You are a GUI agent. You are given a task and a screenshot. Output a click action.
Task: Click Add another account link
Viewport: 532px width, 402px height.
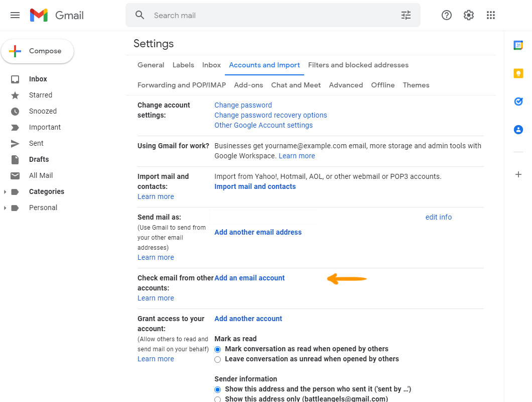coord(248,319)
